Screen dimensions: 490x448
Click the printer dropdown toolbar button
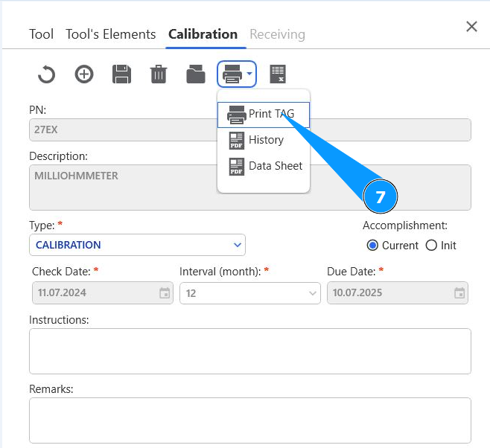coord(237,74)
